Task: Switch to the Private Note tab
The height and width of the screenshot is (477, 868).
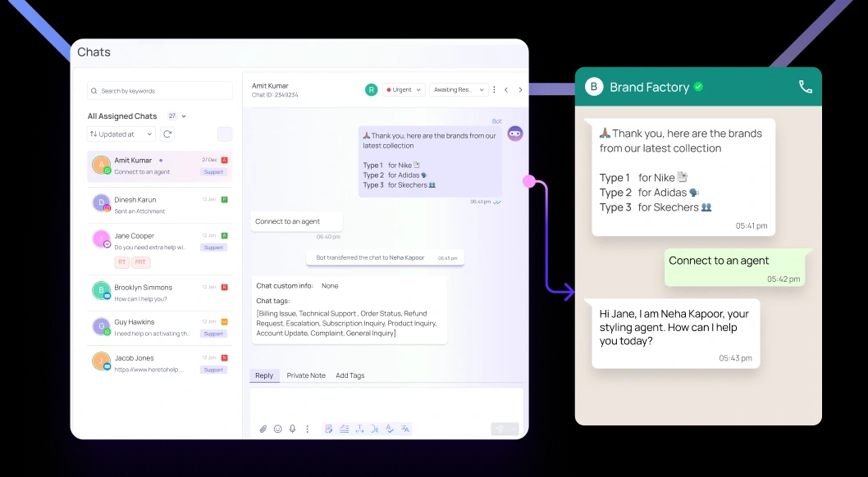Action: pos(306,375)
